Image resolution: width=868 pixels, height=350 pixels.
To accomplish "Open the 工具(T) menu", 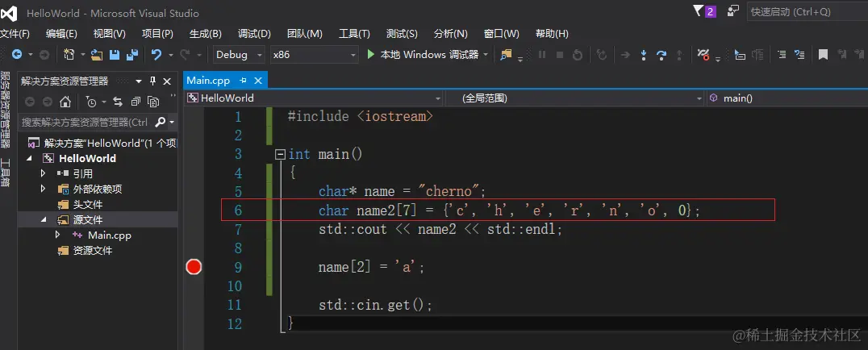I will [x=354, y=34].
